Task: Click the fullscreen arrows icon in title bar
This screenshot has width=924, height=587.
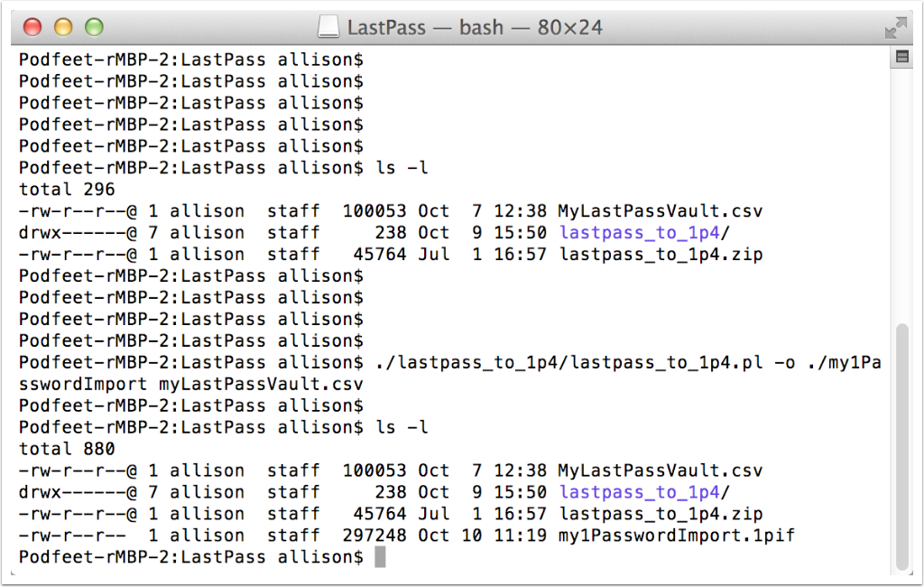Action: (895, 27)
